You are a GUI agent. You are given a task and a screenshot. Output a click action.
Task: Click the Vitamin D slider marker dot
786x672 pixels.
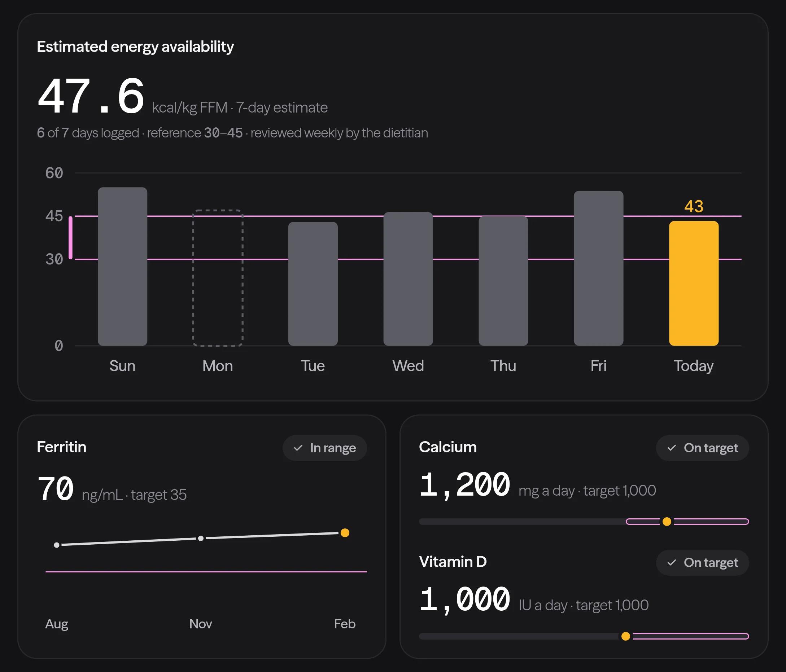(x=626, y=636)
